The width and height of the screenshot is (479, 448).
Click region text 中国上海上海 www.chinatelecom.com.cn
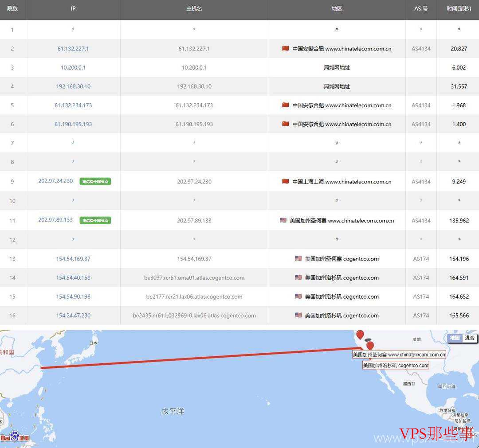342,182
